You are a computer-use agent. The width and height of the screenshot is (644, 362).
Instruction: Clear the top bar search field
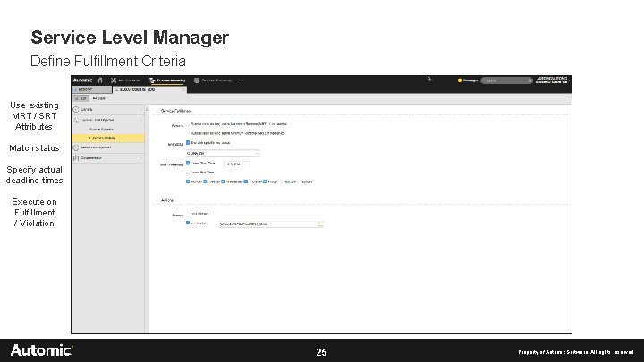click(x=530, y=80)
